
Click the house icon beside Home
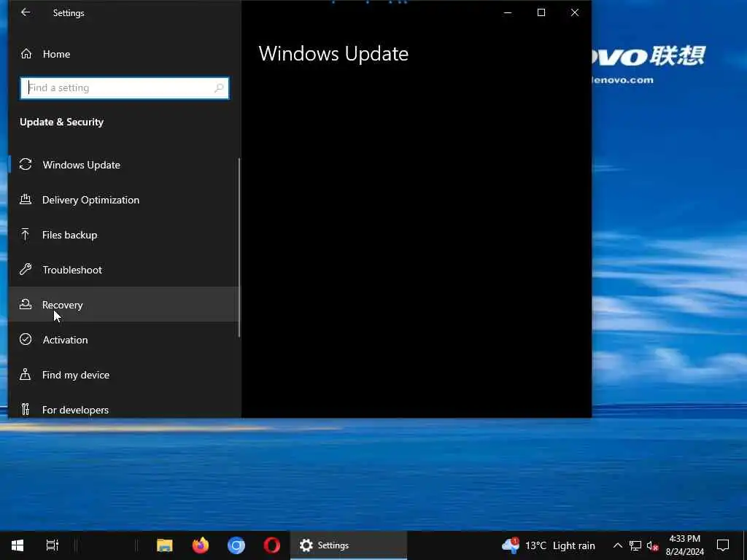tap(26, 54)
